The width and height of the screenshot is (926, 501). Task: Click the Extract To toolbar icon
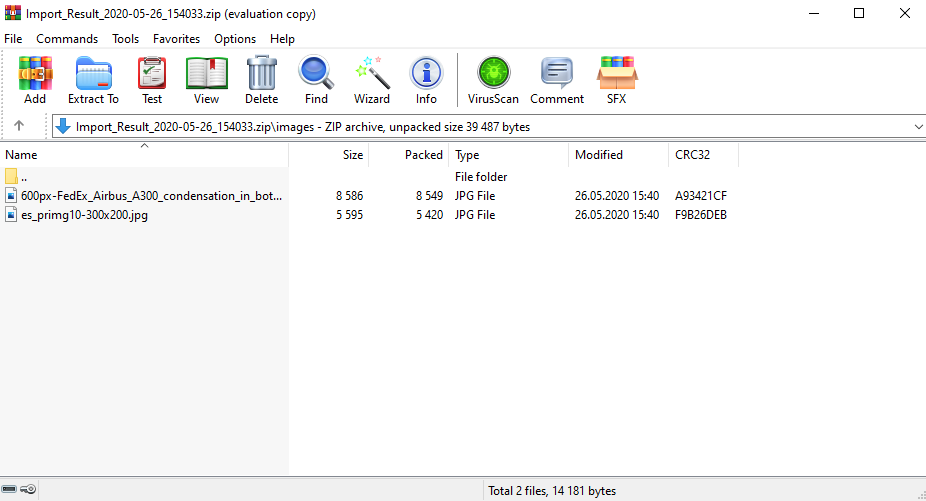click(93, 80)
